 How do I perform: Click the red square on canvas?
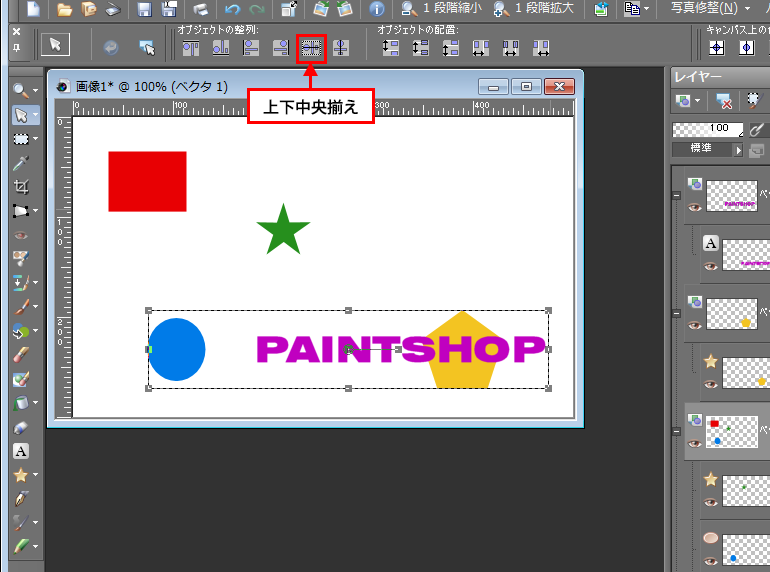[x=147, y=182]
